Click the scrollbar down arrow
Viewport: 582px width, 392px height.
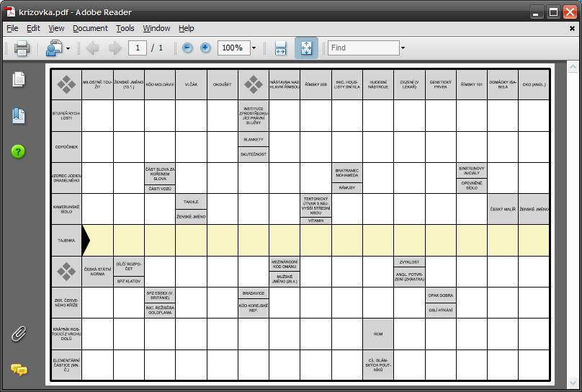[x=573, y=383]
